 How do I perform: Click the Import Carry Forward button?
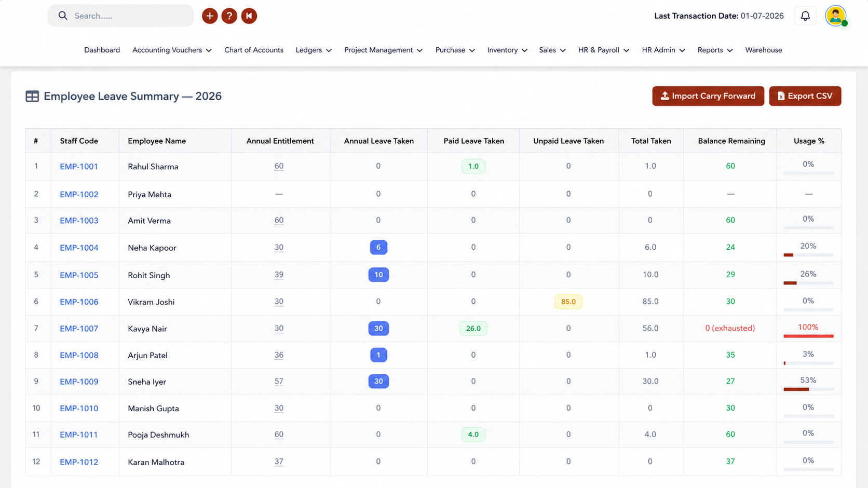coord(708,96)
